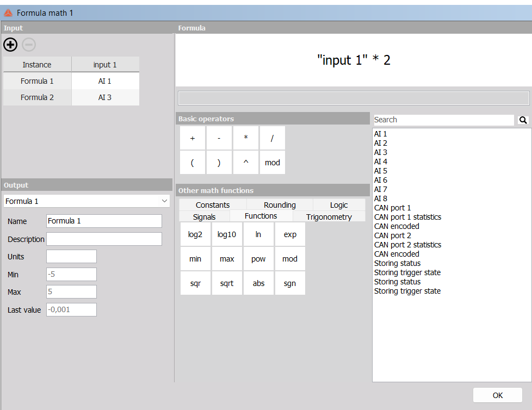The height and width of the screenshot is (410, 532).
Task: Select AI 5 in channel list
Action: click(x=381, y=171)
